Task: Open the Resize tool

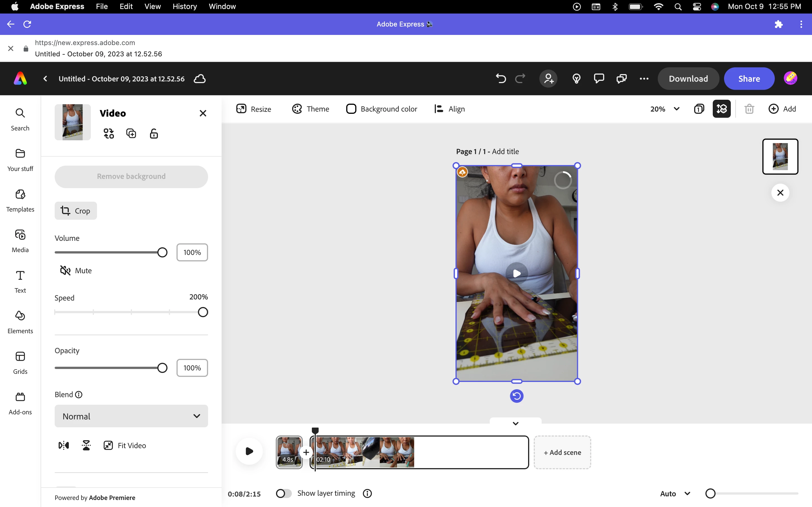Action: click(254, 109)
